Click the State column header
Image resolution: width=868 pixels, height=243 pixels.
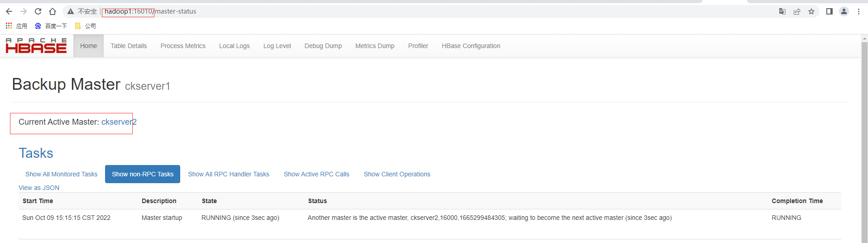(x=209, y=201)
